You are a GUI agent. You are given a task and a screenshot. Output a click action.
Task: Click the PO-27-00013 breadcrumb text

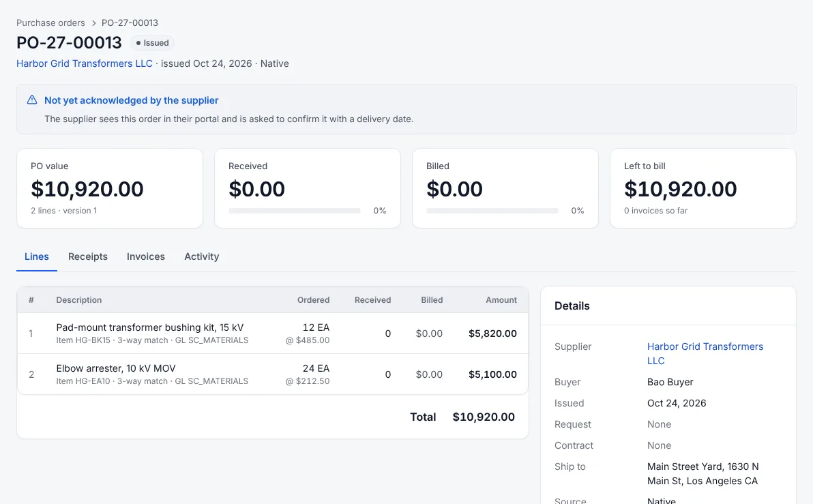point(130,23)
